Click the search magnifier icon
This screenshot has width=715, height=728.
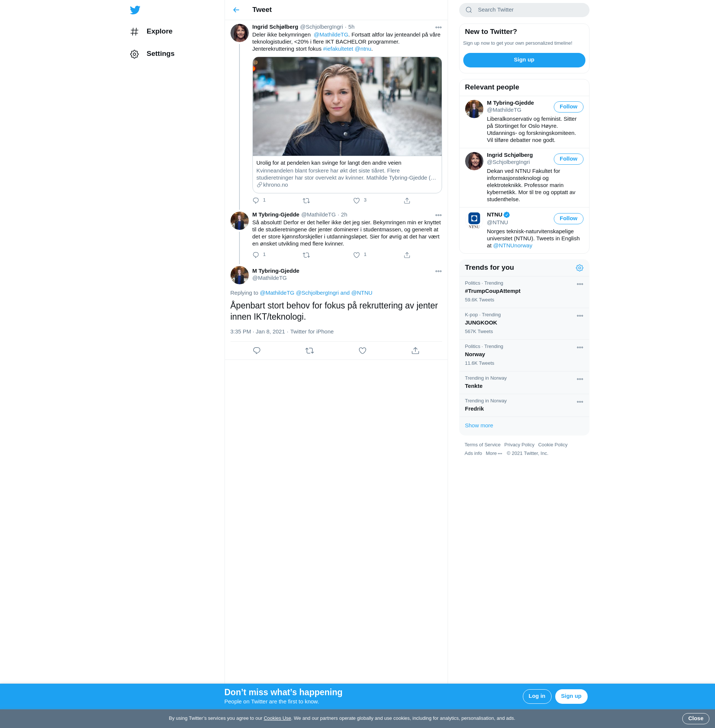click(468, 10)
